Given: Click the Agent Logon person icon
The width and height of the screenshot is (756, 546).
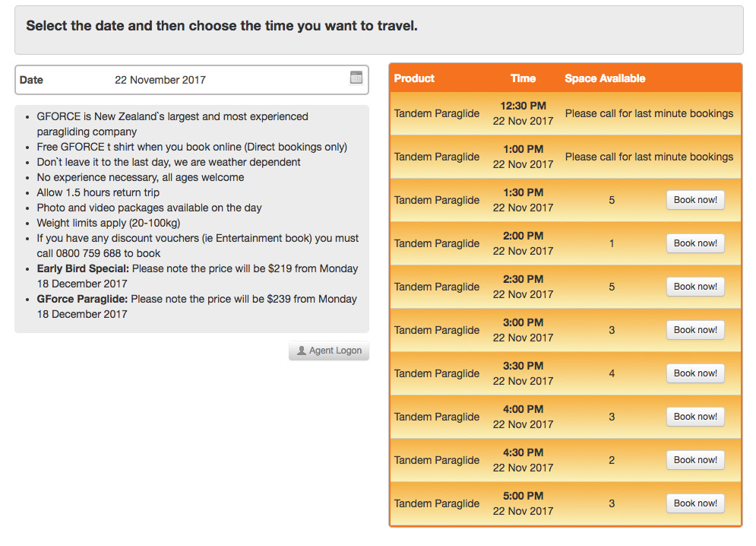Looking at the screenshot, I should (302, 351).
